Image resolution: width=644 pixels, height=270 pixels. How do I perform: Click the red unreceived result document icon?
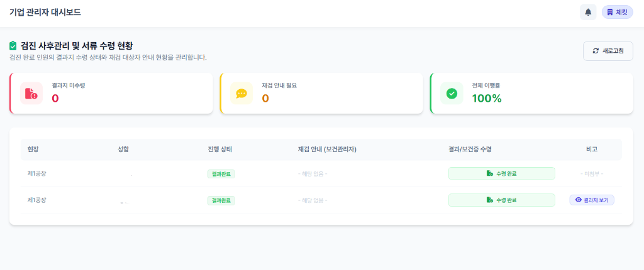31,94
